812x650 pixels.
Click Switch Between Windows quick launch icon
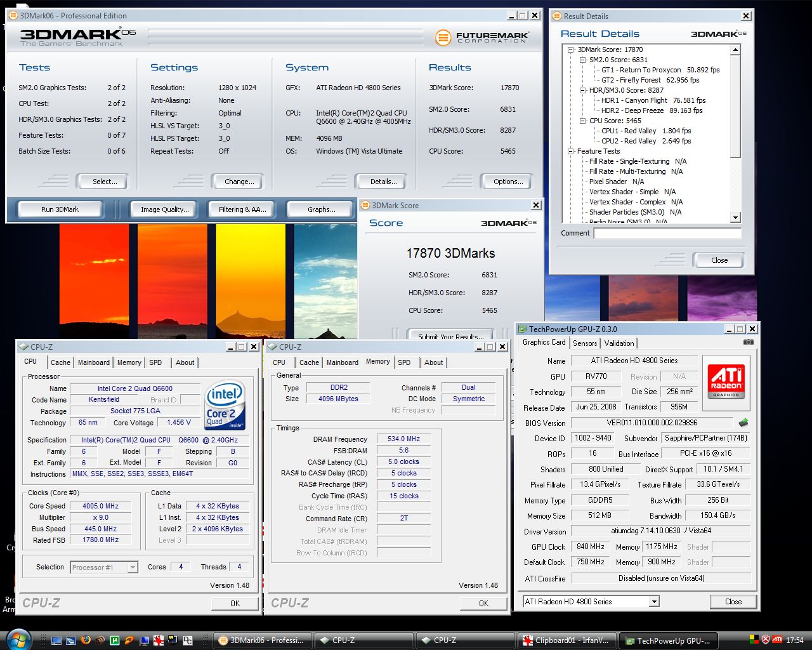click(71, 640)
